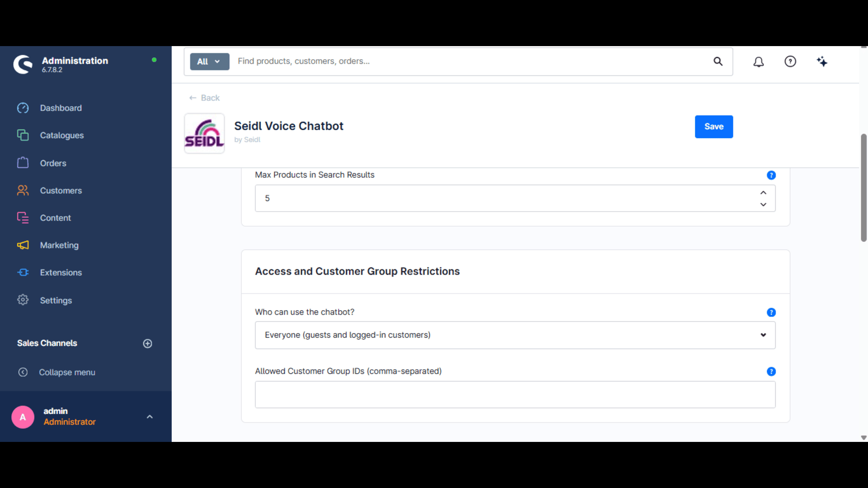Expand the admin user menu chevron
868x488 pixels.
150,417
